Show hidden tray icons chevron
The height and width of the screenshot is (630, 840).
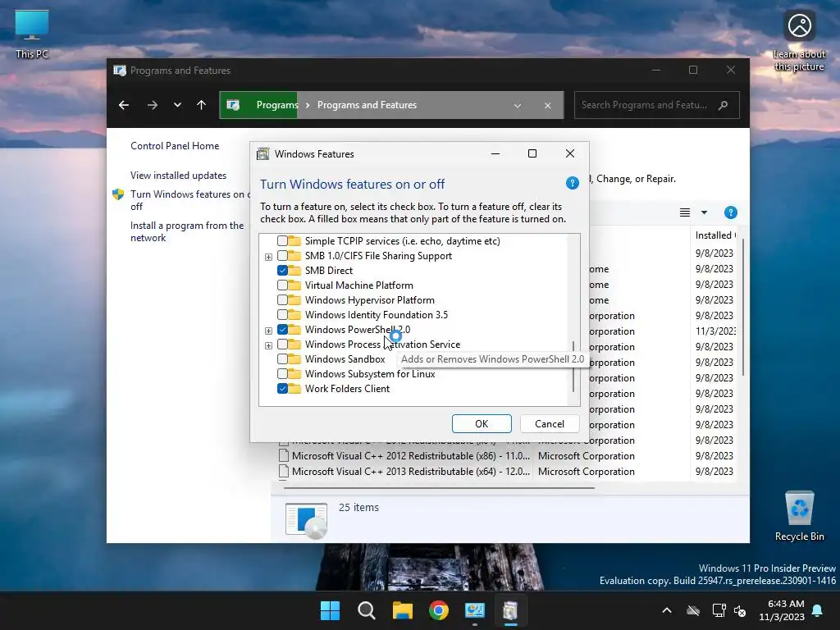click(x=667, y=610)
